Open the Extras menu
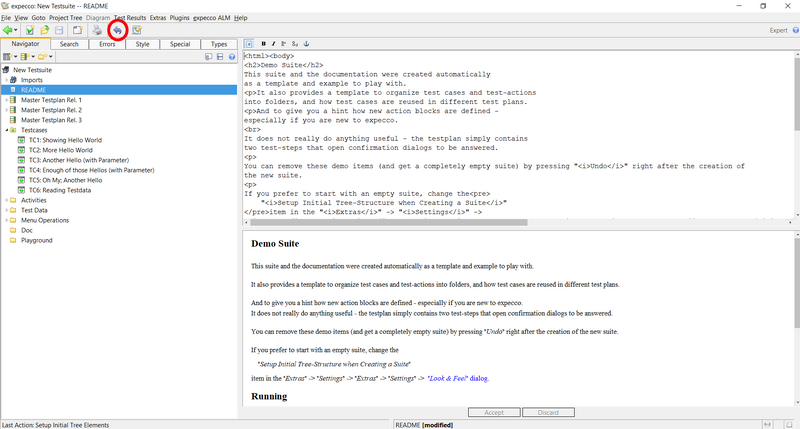Screen dimensions: 800x429 click(x=158, y=18)
